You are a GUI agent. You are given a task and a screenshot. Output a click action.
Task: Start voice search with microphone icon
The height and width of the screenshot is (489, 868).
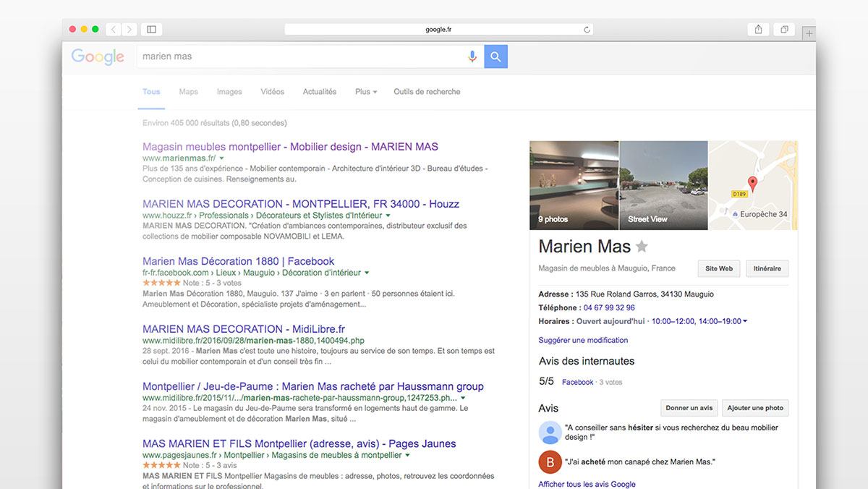[472, 56]
